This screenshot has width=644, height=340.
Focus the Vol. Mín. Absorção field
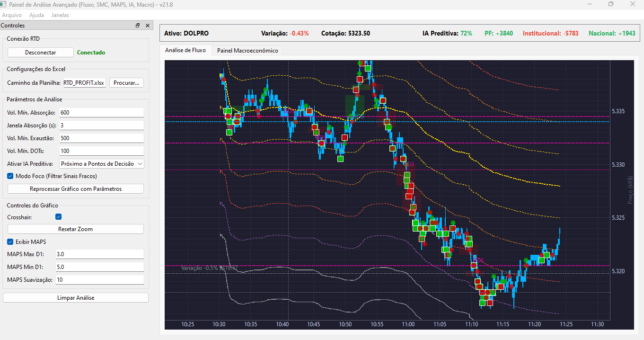pos(101,113)
